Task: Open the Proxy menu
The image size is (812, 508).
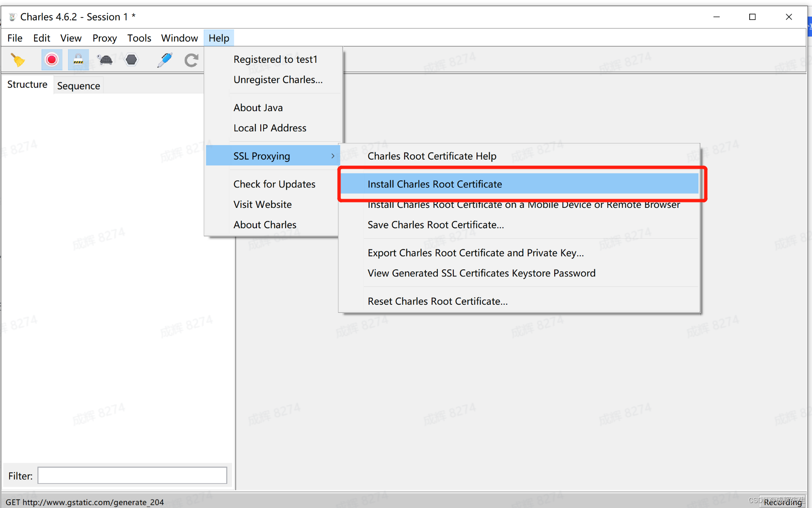Action: coord(104,38)
